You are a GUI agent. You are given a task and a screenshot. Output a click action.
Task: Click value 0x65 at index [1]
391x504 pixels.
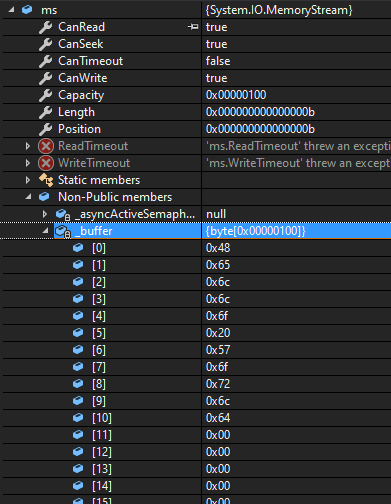click(x=218, y=265)
